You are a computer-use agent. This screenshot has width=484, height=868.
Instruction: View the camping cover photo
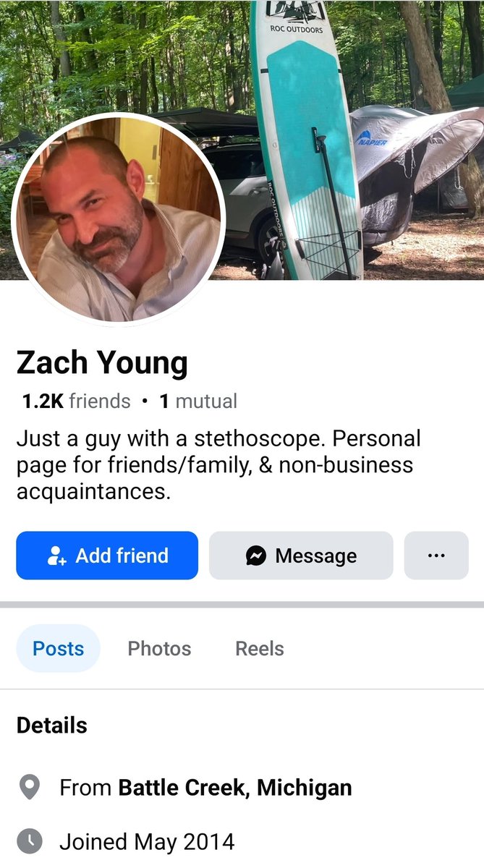click(242, 140)
